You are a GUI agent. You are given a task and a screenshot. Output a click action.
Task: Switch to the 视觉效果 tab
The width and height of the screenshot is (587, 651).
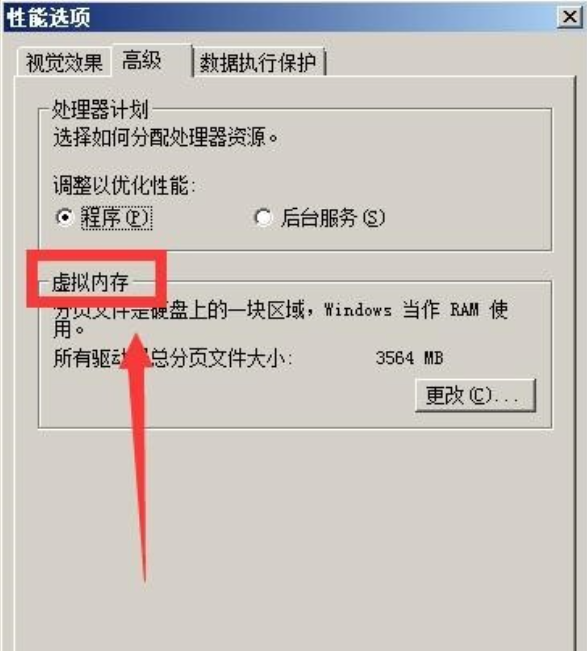click(64, 63)
